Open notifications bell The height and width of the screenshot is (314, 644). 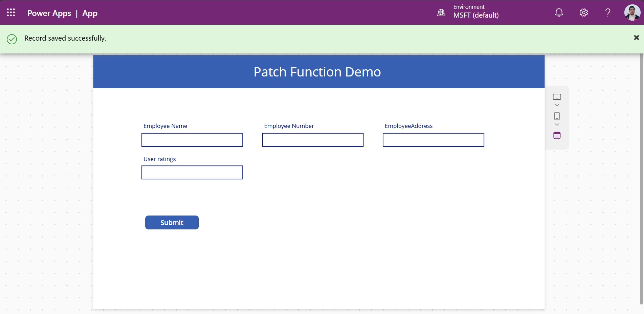pyautogui.click(x=559, y=13)
